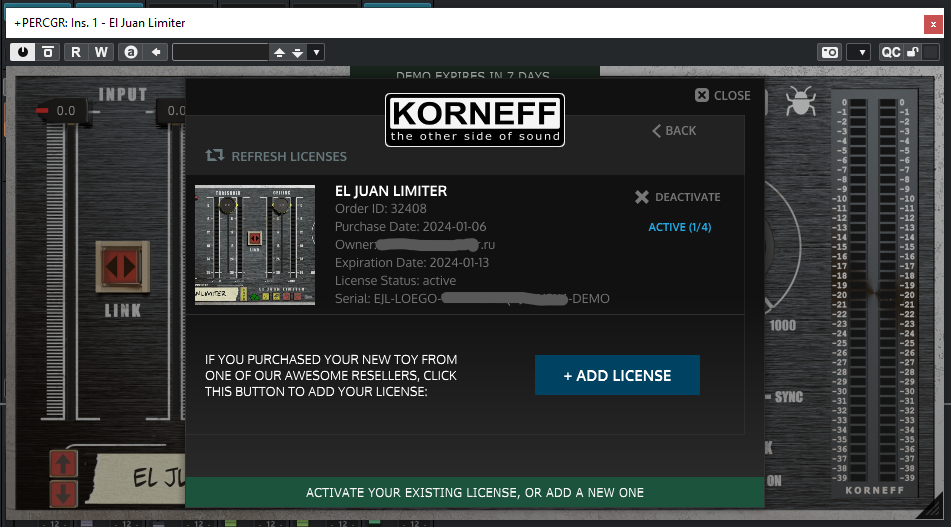This screenshot has width=951, height=527.
Task: Click the REFRESH LICENSES text link
Action: pyautogui.click(x=289, y=156)
